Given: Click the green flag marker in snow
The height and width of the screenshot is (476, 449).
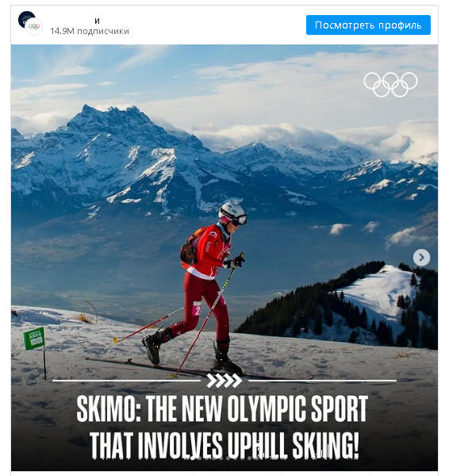Looking at the screenshot, I should coord(34,338).
